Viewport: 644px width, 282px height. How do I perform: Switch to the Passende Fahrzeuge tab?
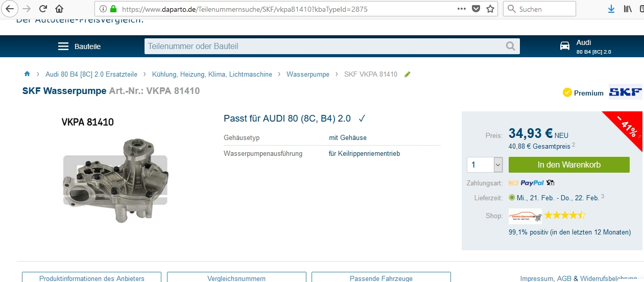coord(381,278)
